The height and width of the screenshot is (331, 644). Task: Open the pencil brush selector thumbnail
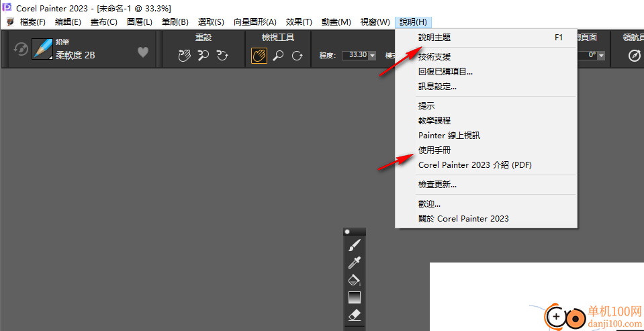pos(42,50)
